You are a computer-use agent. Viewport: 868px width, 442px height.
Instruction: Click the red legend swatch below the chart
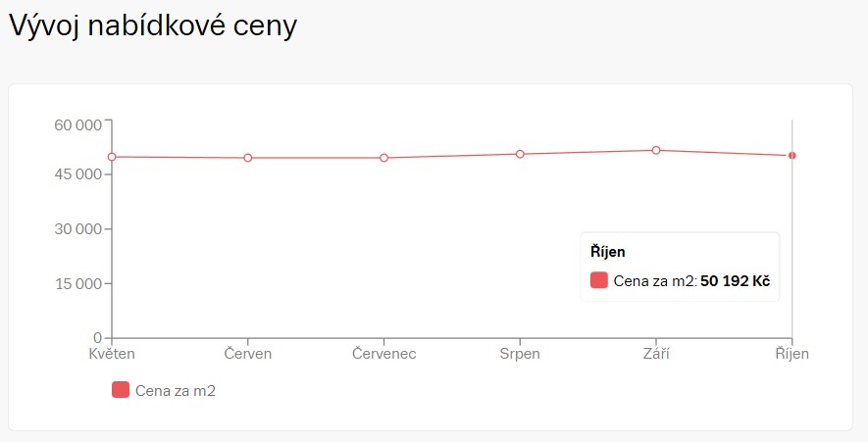click(x=121, y=390)
